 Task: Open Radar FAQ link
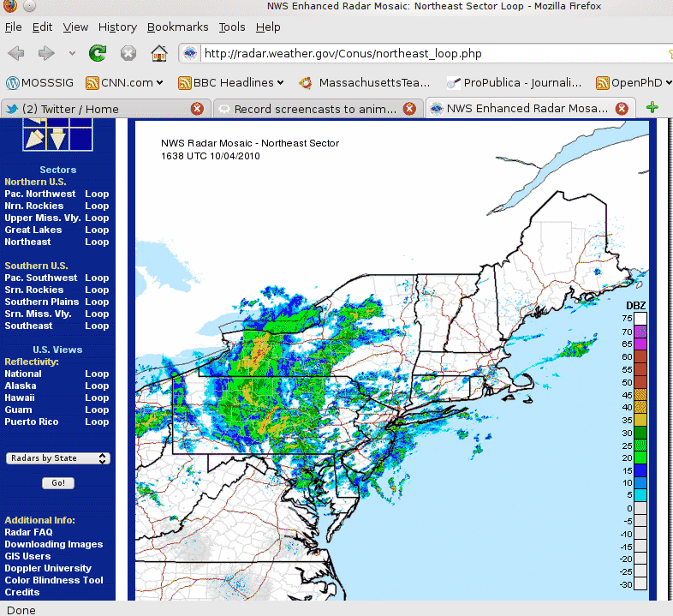coord(29,533)
